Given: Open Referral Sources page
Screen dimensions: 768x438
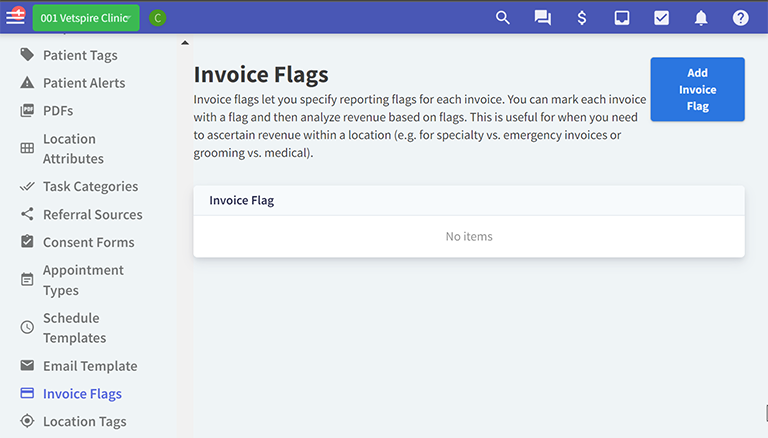Looking at the screenshot, I should coord(92,215).
